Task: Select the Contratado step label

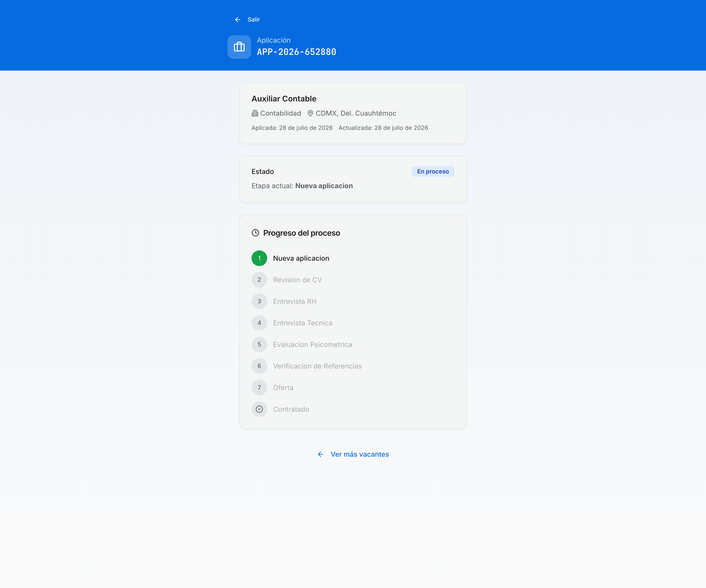Action: click(x=291, y=409)
